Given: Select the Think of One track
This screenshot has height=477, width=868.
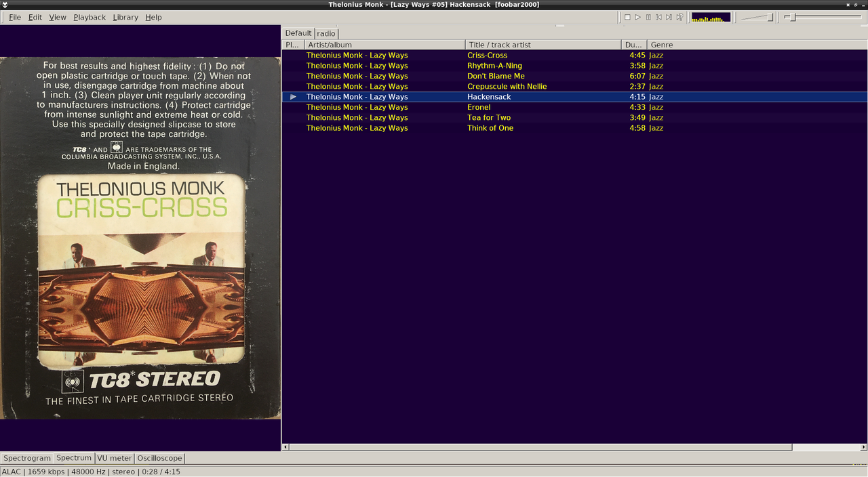Looking at the screenshot, I should point(574,127).
